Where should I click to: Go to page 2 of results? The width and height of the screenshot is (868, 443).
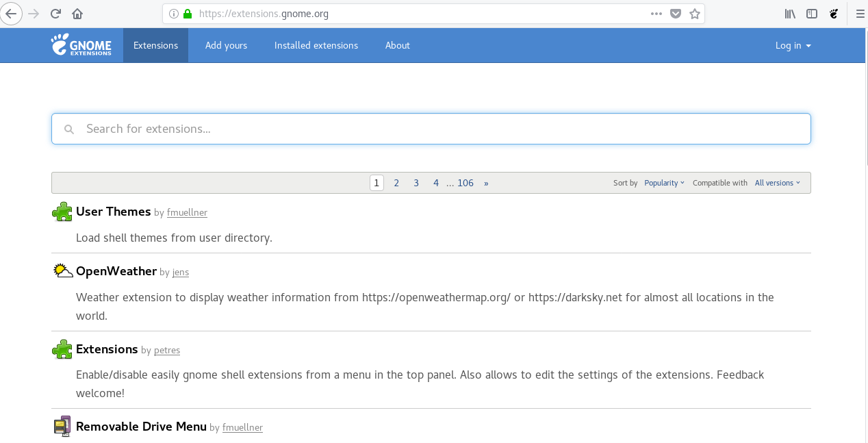click(x=396, y=183)
